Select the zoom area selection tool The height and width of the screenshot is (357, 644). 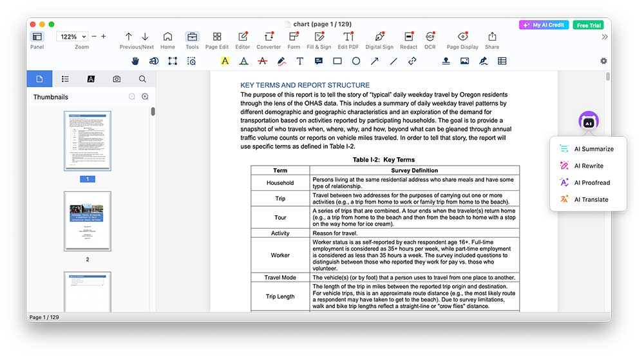click(x=191, y=61)
